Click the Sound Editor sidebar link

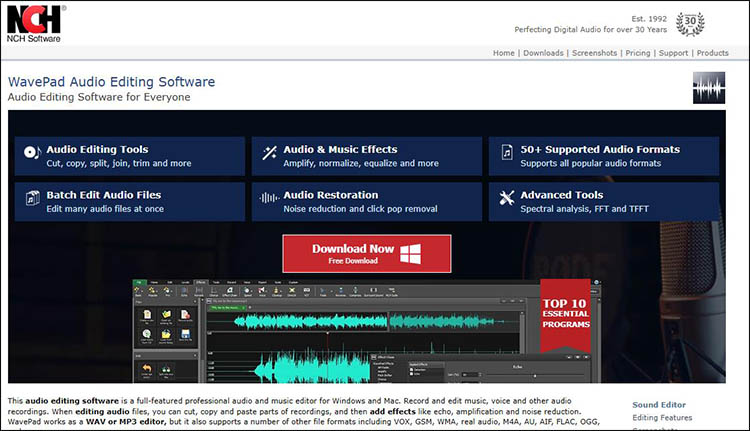pyautogui.click(x=659, y=405)
